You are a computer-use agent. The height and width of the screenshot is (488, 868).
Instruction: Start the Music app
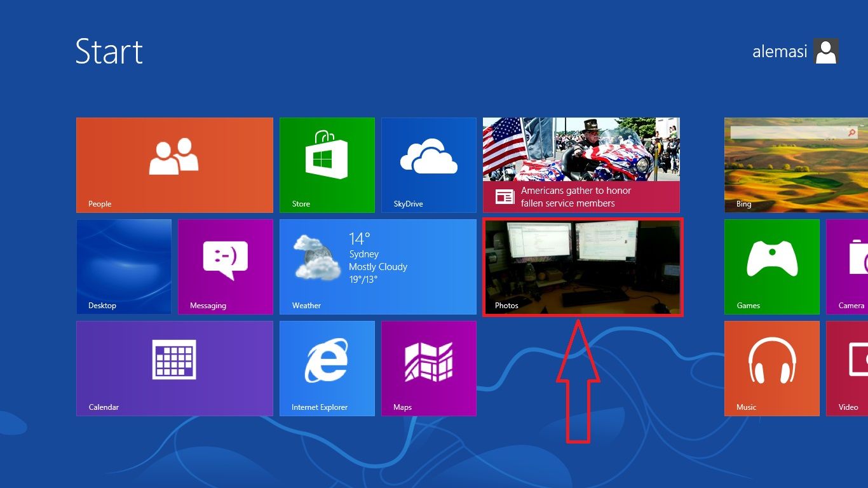pos(771,367)
